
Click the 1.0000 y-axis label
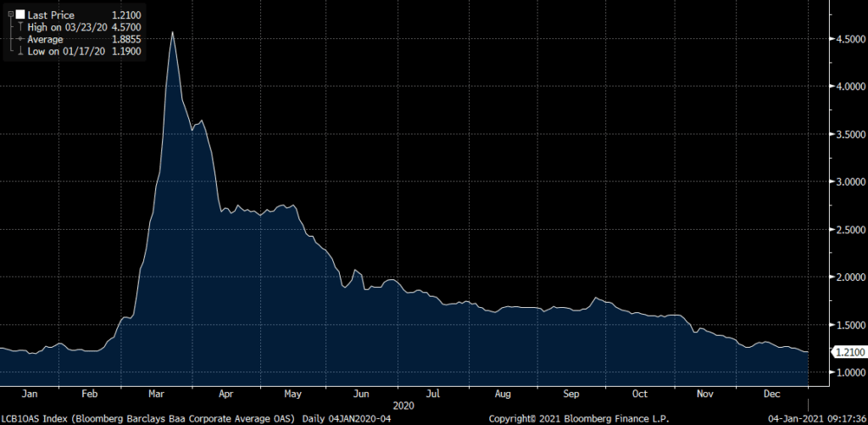pos(849,372)
